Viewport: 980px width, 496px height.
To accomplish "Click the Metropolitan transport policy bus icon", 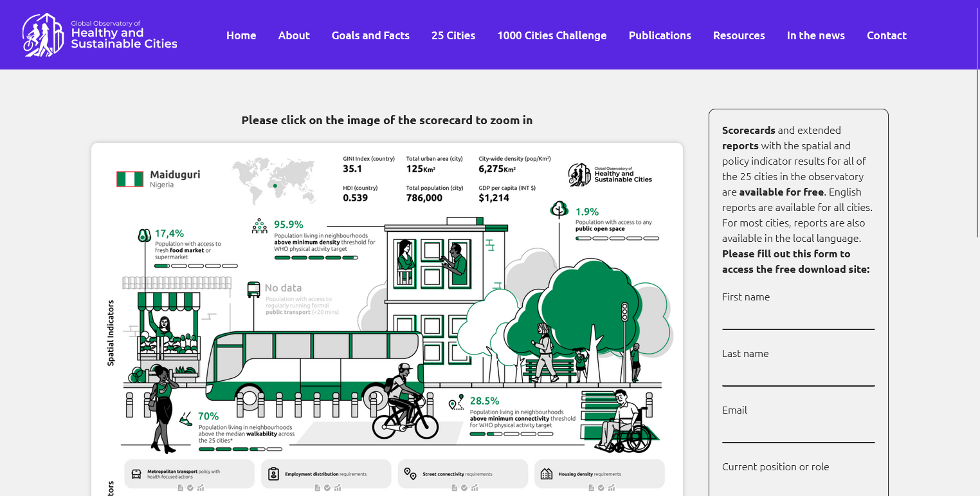I will 136,474.
